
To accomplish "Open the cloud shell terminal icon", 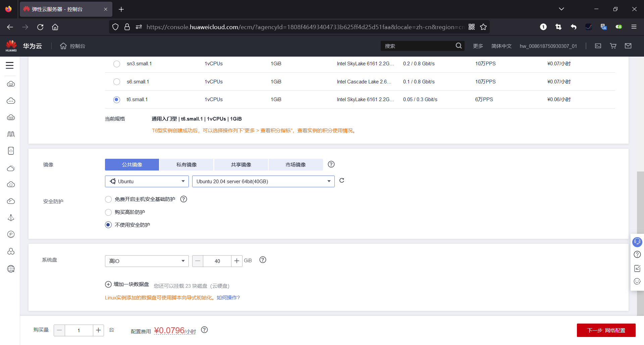I will point(598,46).
